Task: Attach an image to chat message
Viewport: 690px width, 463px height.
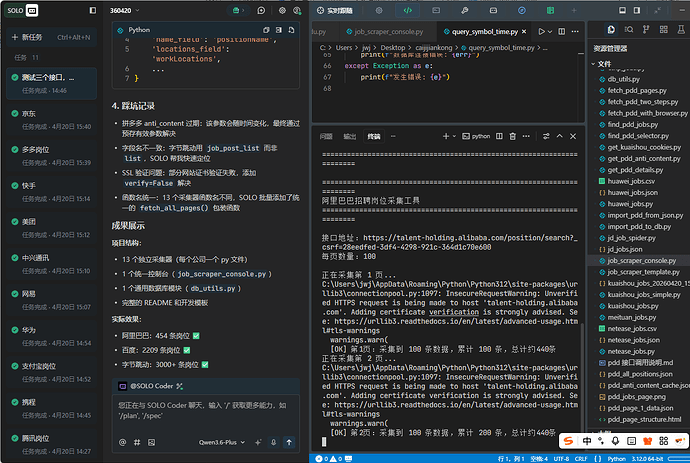Action: [151, 442]
